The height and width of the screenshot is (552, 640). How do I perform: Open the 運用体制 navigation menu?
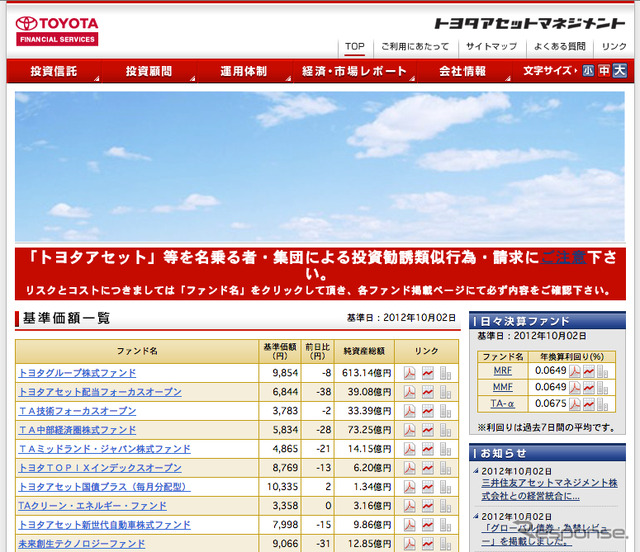pyautogui.click(x=244, y=71)
